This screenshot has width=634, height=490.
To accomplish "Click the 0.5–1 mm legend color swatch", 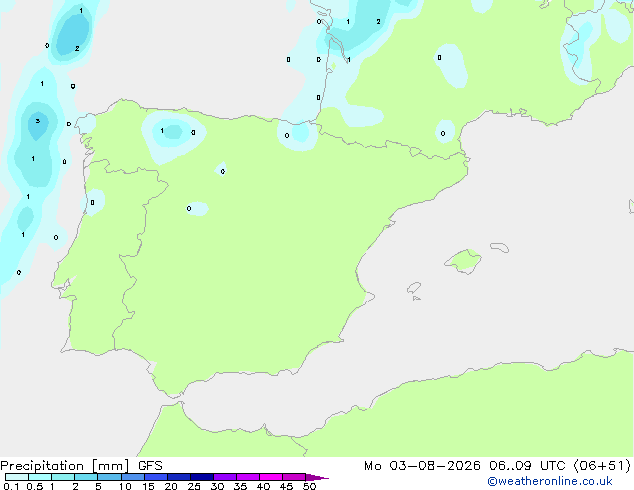I will (40, 477).
